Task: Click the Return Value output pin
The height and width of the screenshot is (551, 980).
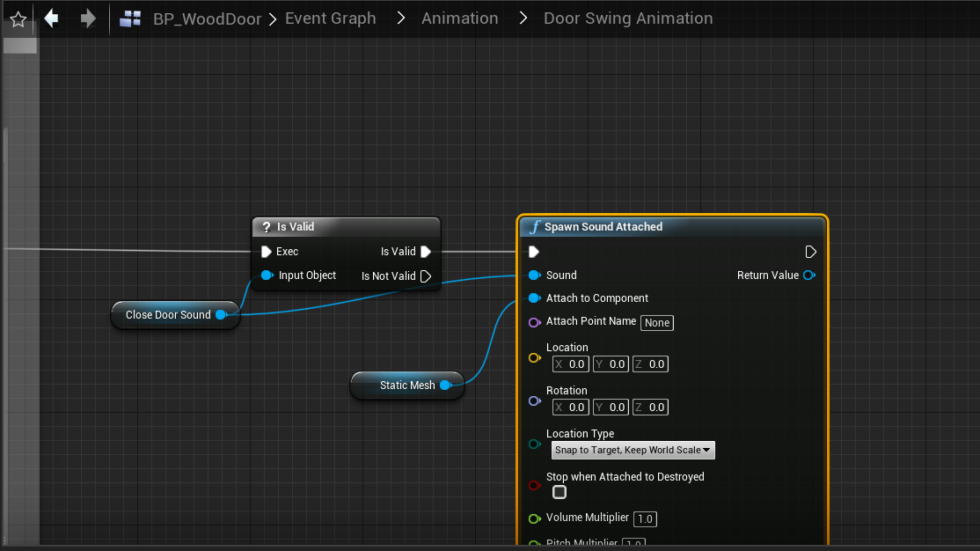Action: click(x=808, y=275)
